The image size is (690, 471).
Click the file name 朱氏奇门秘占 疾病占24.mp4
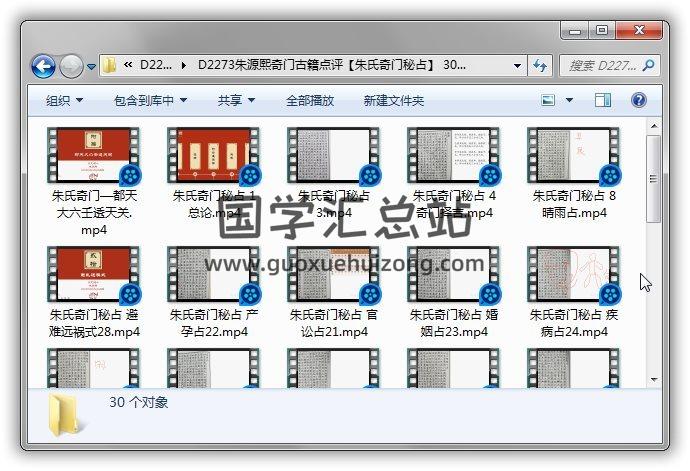(x=574, y=323)
